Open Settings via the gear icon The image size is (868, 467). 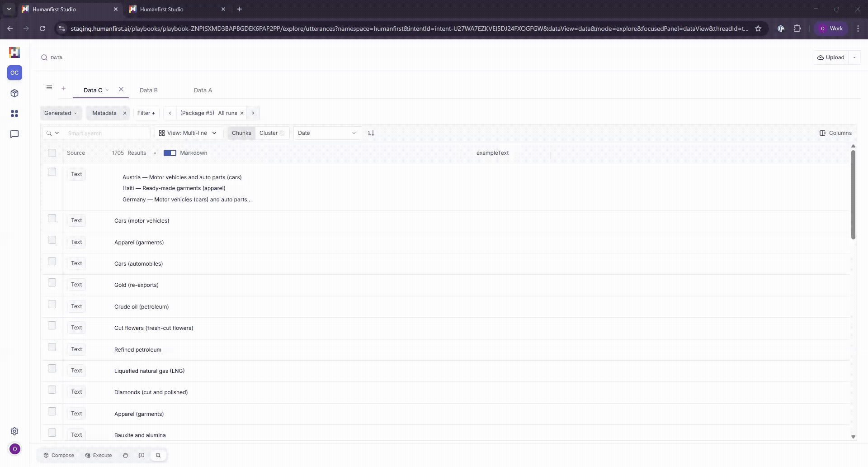pos(14,431)
